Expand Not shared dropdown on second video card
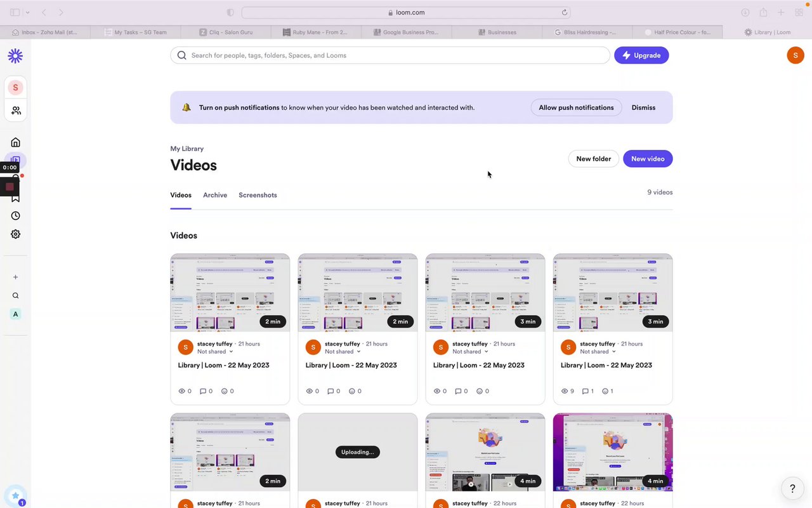This screenshot has height=508, width=812. point(343,352)
